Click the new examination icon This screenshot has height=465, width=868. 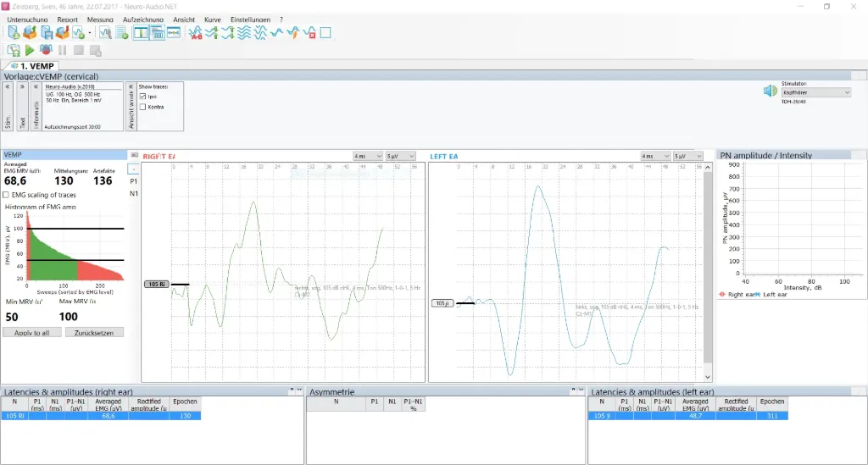point(14,33)
